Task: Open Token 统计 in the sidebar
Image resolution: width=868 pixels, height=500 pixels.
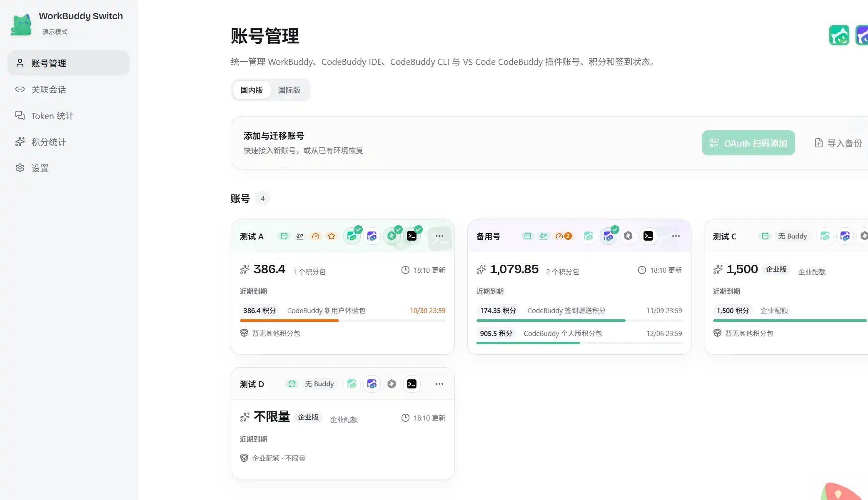Action: (x=69, y=116)
